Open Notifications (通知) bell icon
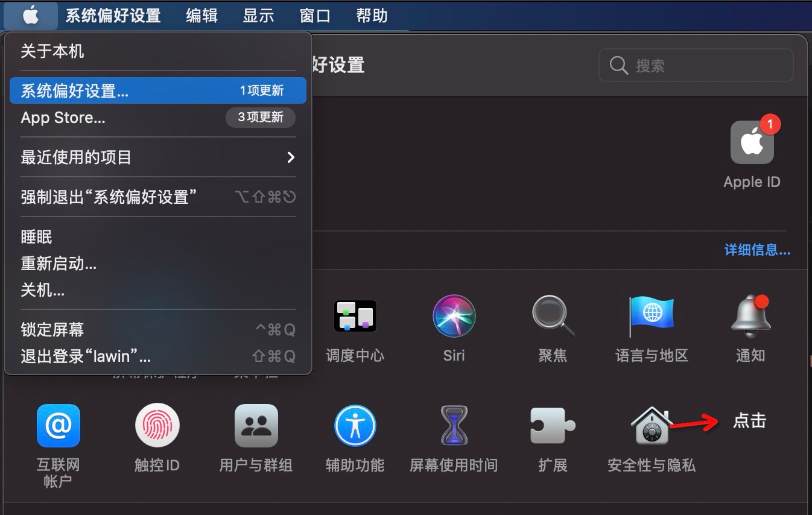This screenshot has width=812, height=515. [750, 316]
